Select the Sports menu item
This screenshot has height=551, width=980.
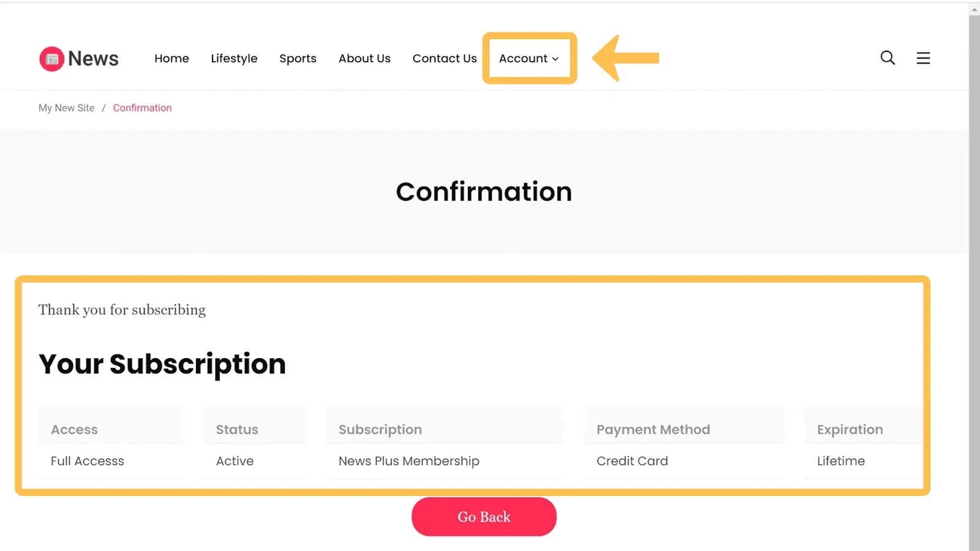[298, 59]
